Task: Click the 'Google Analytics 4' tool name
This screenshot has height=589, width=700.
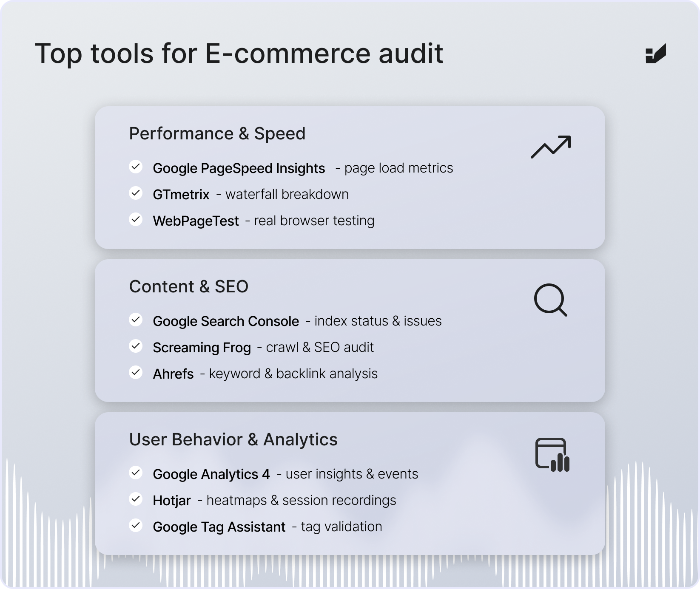Action: pyautogui.click(x=211, y=475)
